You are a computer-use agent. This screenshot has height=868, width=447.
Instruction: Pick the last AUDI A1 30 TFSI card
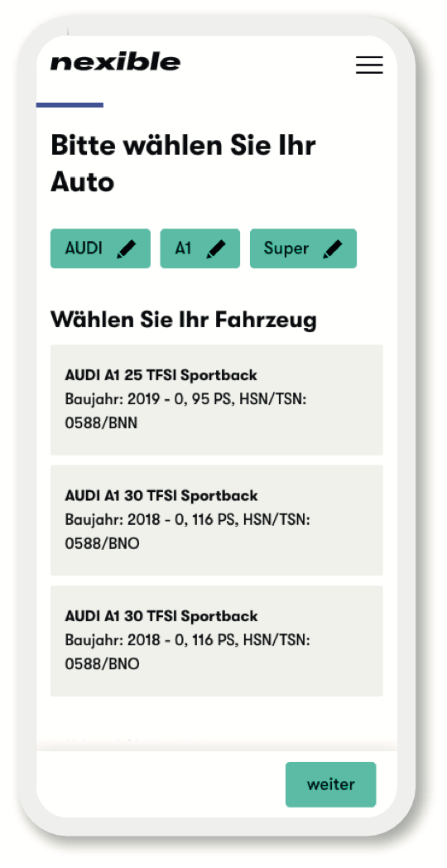[x=217, y=640]
